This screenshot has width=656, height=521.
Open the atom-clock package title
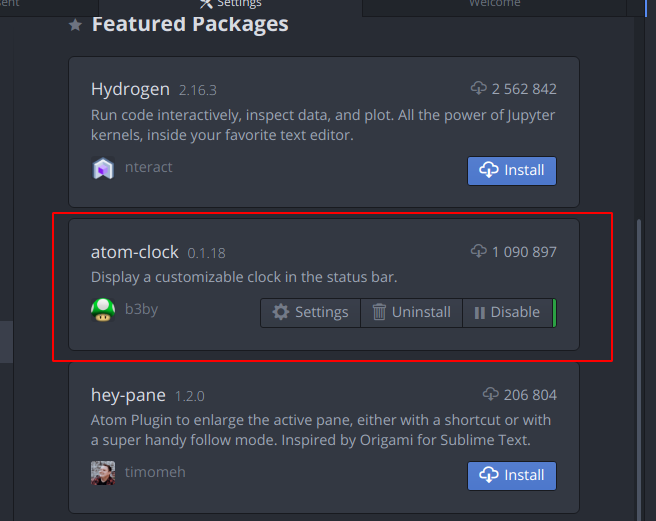pyautogui.click(x=135, y=252)
